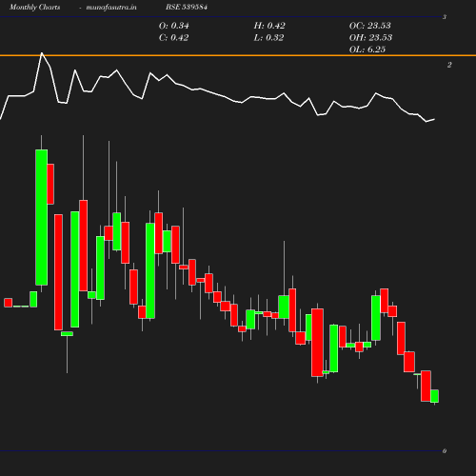476x476 pixels.
Task: Click the axis label '3'
Action: pyautogui.click(x=445, y=17)
